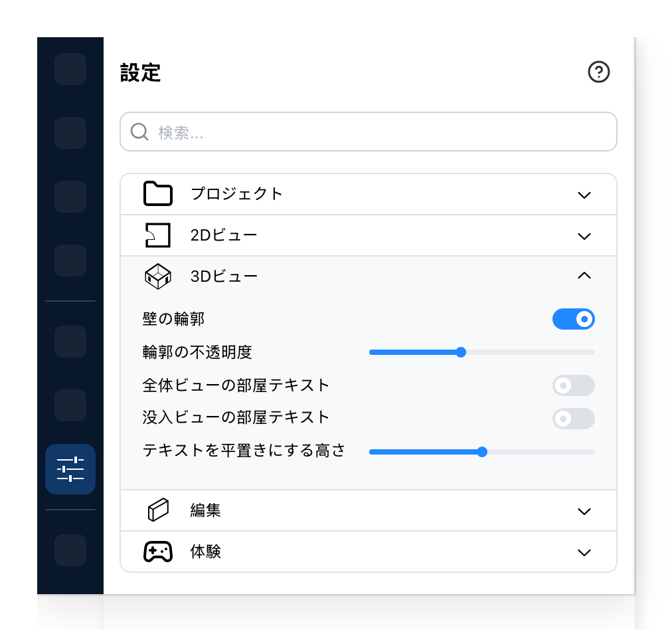Open the プロジェクト settings category
This screenshot has width=672, height=630.
(x=369, y=194)
